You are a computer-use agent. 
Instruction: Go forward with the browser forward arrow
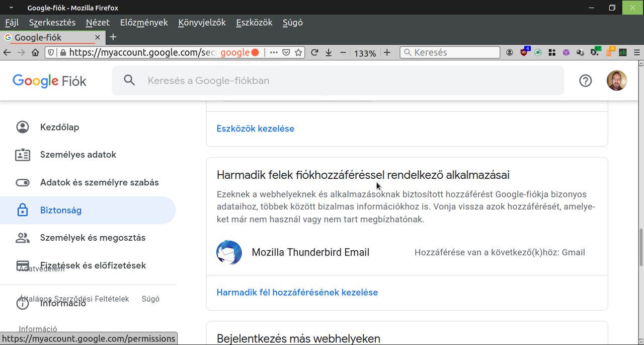[21, 52]
